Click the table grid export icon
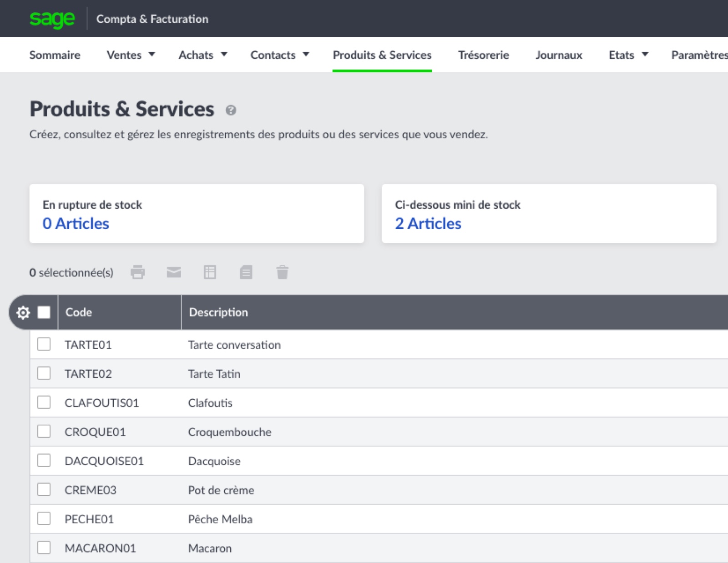This screenshot has width=728, height=563. [x=210, y=272]
